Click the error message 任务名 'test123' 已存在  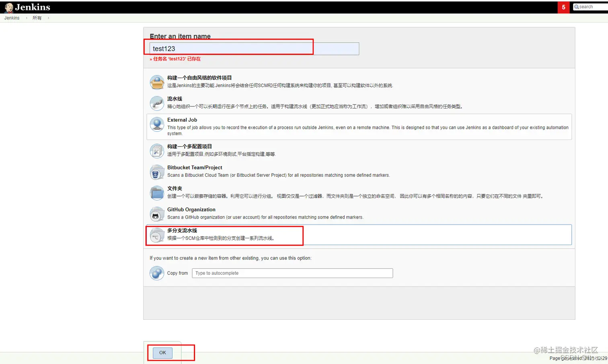[x=175, y=59]
